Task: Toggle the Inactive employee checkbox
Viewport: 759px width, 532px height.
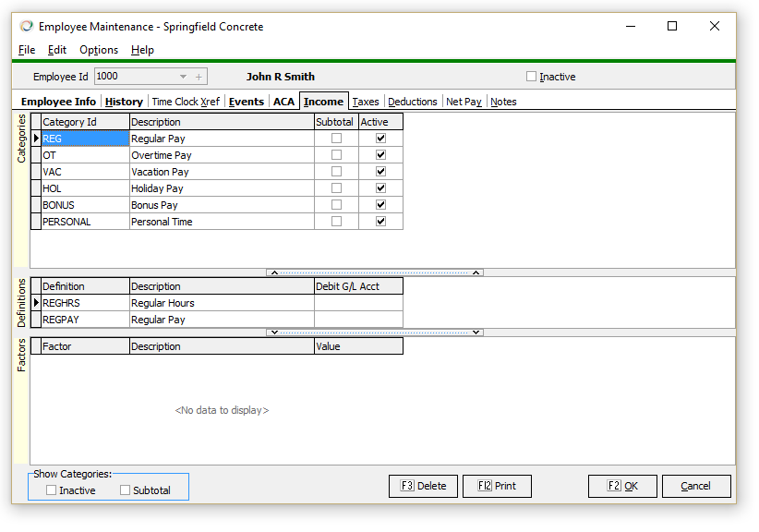Action: (x=531, y=77)
